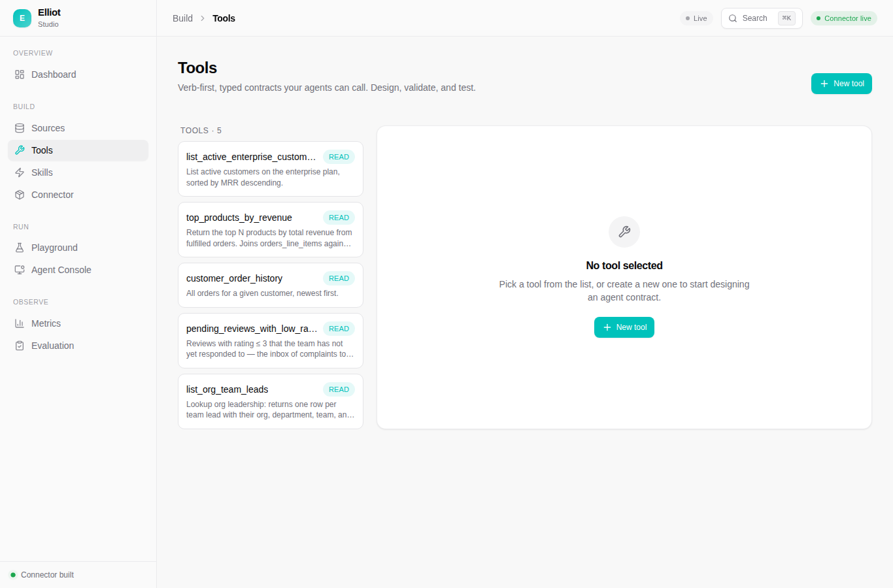Select Skills in the Build section
Screen dimensions: 893x588
78,172
